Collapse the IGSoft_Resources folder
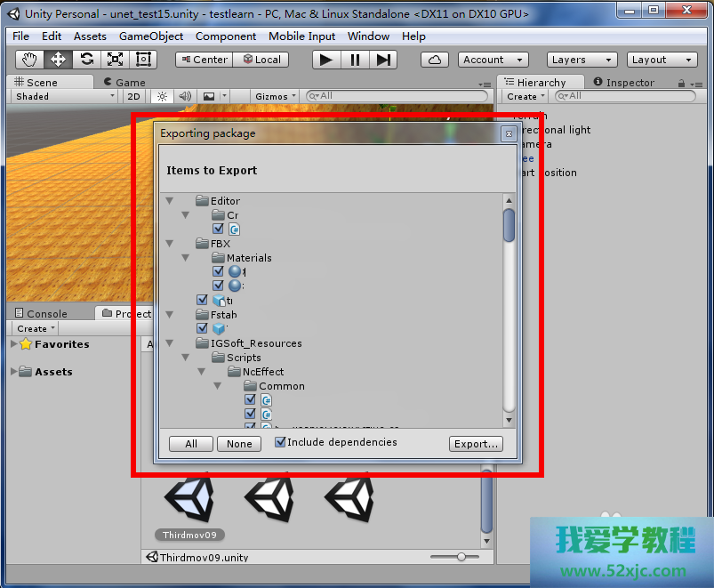This screenshot has height=588, width=714. pos(170,343)
